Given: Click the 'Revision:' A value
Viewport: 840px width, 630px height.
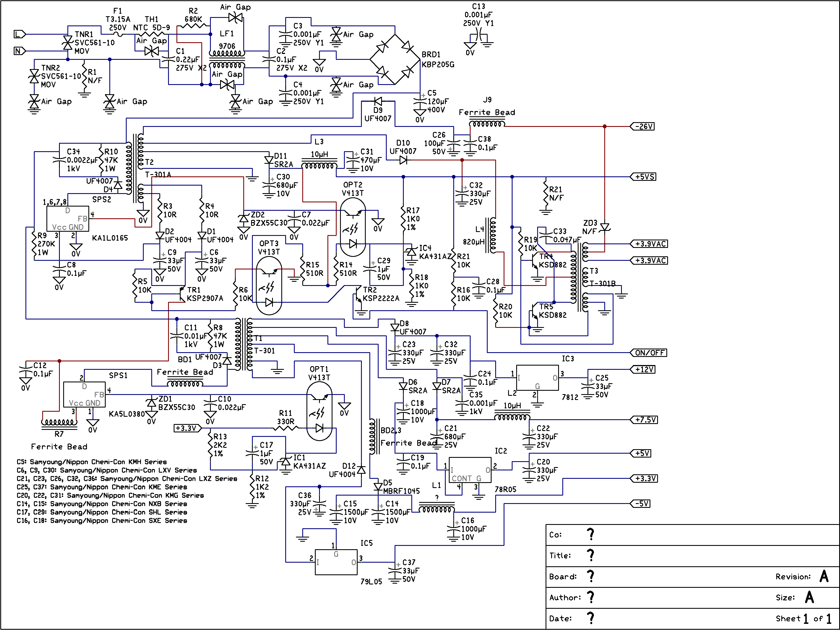Looking at the screenshot, I should 824,576.
